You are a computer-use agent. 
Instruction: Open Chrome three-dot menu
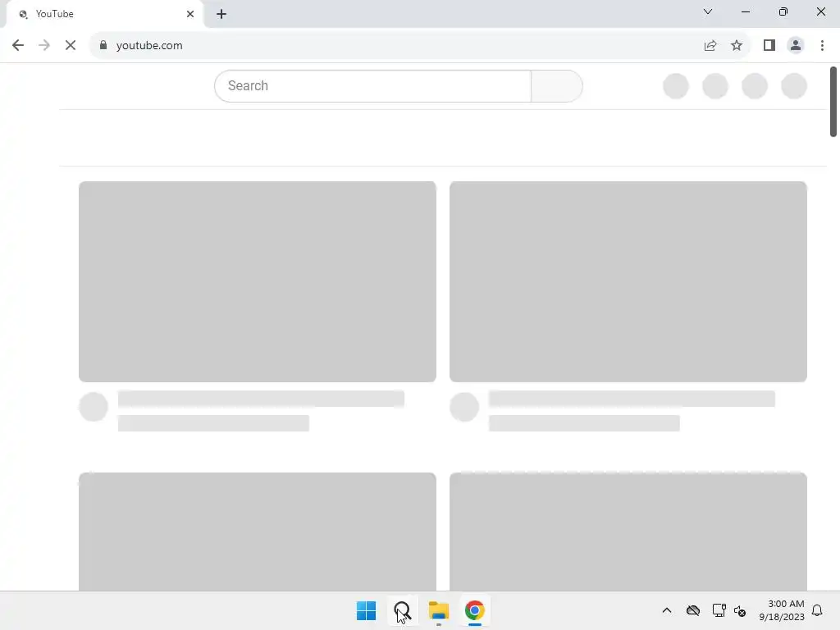coord(822,46)
